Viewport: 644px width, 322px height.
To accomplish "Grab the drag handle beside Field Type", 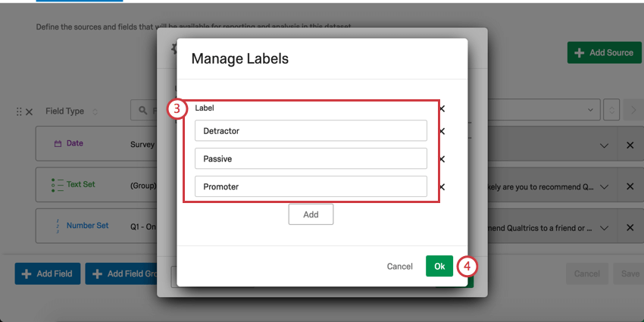I will coord(19,111).
